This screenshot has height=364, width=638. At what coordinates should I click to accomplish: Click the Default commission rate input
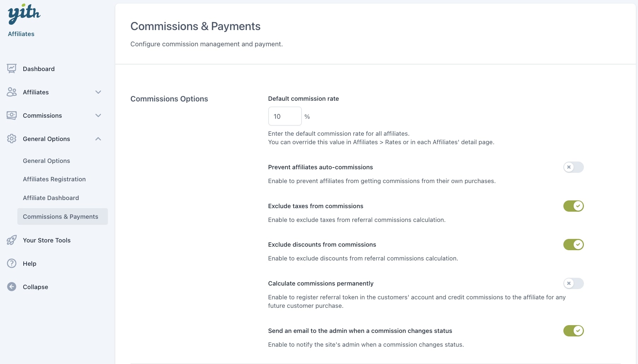point(285,116)
